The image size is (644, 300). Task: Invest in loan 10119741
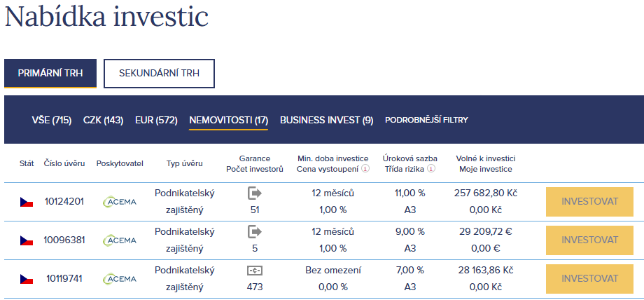tap(589, 278)
